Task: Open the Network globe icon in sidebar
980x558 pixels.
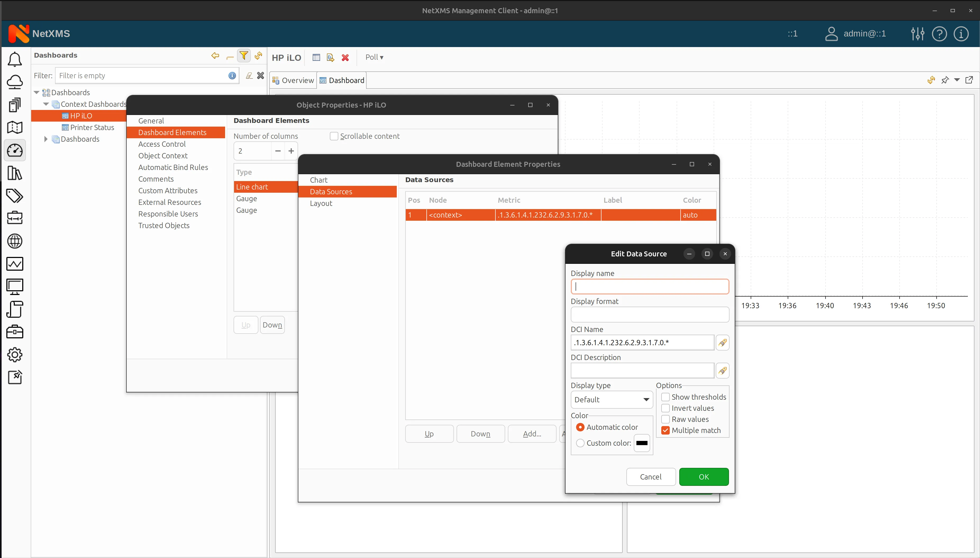Action: [x=15, y=241]
